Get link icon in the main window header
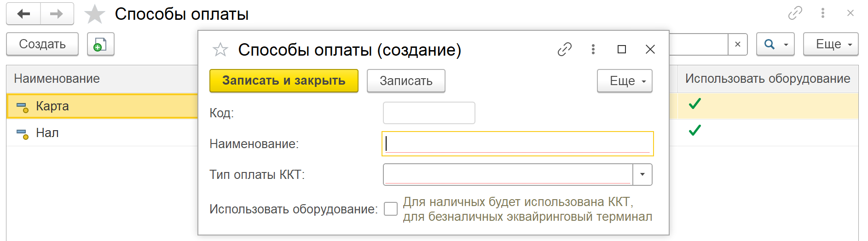 795,13
